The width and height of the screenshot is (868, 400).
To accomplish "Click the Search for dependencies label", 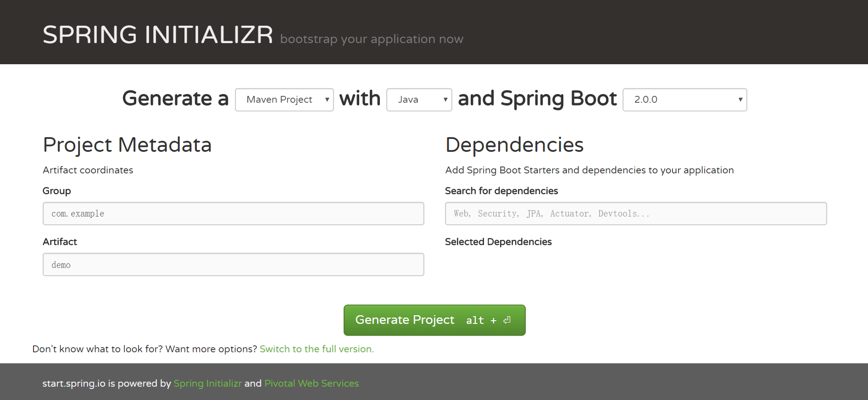I will pyautogui.click(x=501, y=191).
